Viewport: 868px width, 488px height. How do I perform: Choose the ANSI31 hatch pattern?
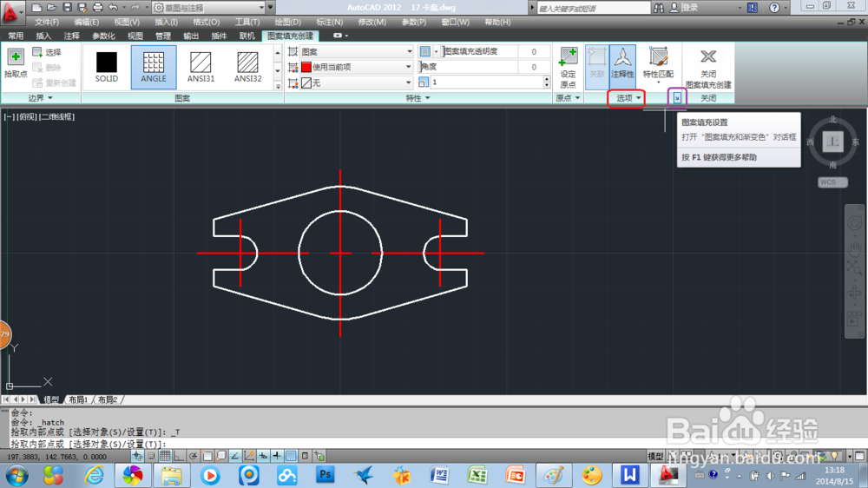(x=201, y=67)
